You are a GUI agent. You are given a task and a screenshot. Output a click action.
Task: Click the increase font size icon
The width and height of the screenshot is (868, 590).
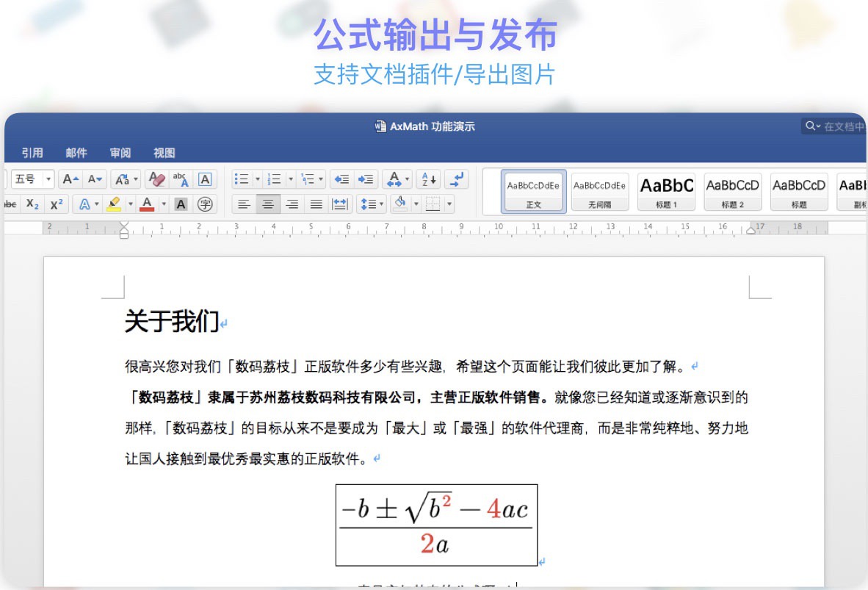pos(70,179)
